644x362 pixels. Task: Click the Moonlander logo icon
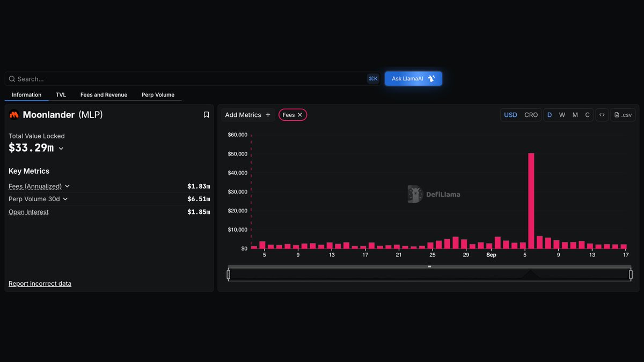(x=14, y=115)
